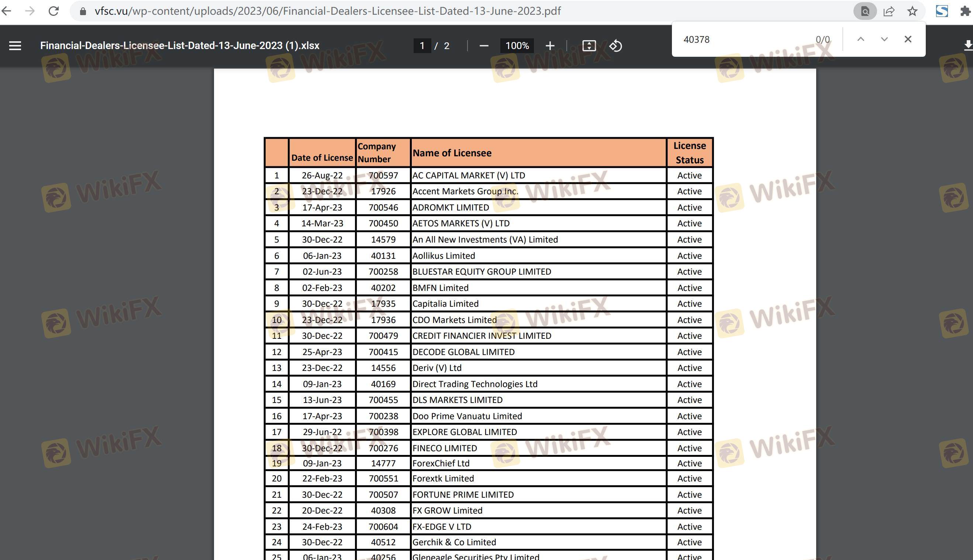Close the find bar
This screenshot has width=973, height=560.
pos(908,39)
